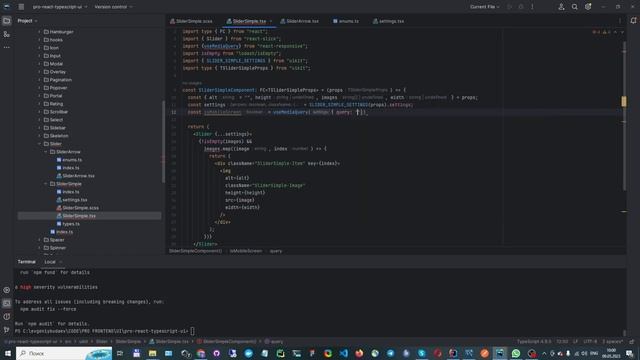
Task: Click the Debug button in the toolbar
Action: pyautogui.click(x=521, y=7)
